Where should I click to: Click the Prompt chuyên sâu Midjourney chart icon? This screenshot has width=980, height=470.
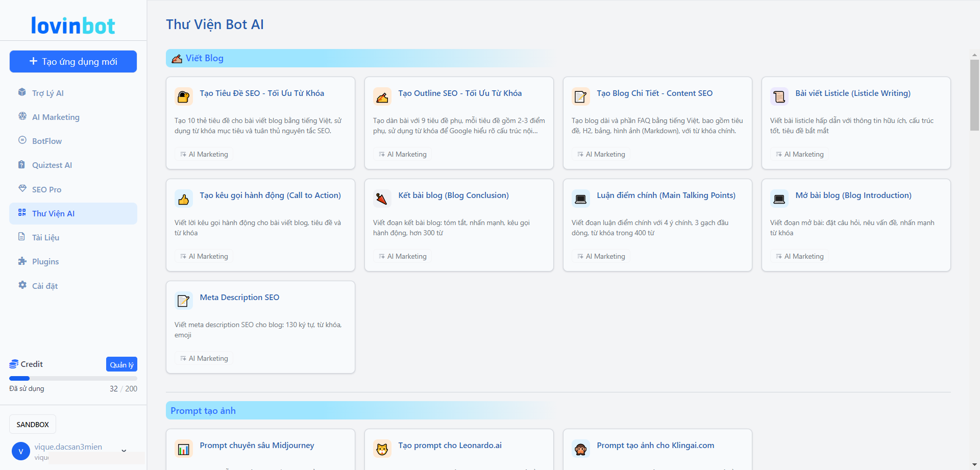(183, 449)
